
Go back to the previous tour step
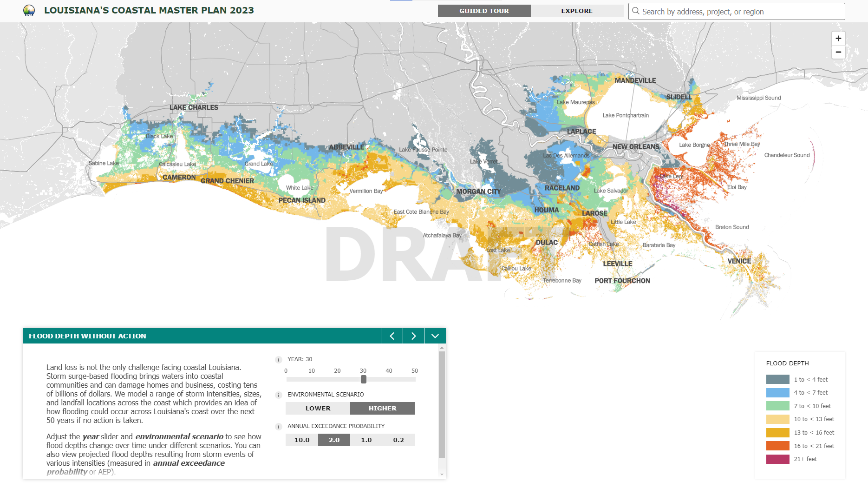pos(392,336)
